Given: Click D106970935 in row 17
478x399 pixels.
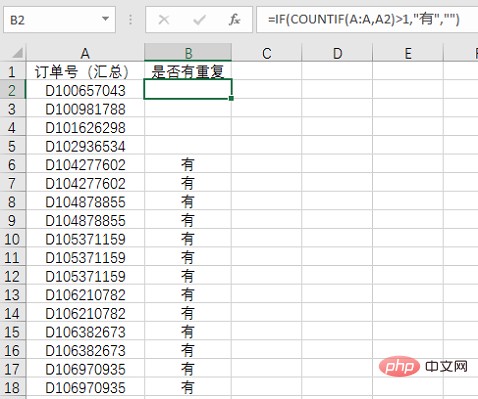Looking at the screenshot, I should tap(85, 369).
